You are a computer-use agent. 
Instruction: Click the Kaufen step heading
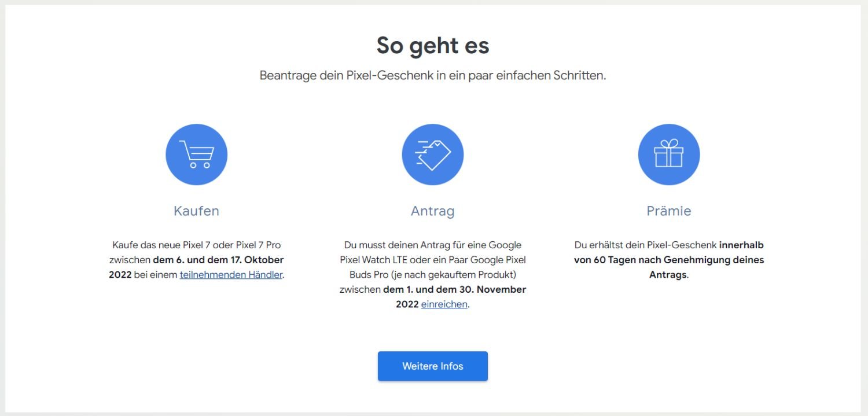click(196, 211)
